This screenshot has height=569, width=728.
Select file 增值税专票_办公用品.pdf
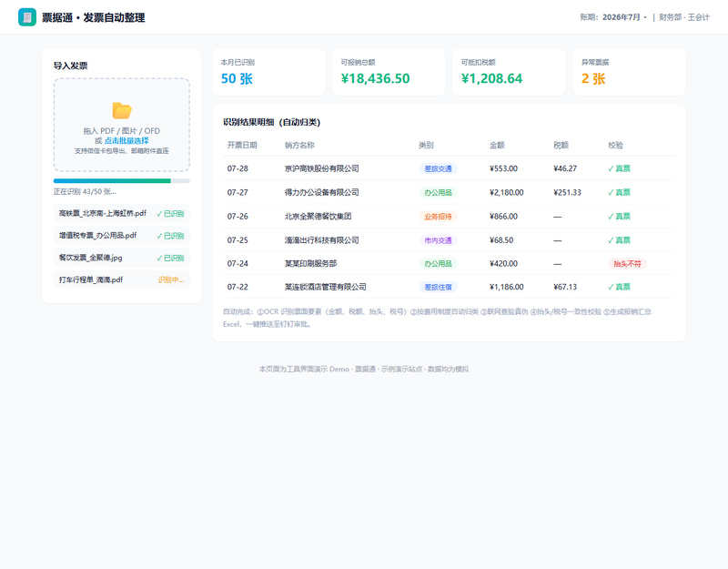tap(122, 236)
